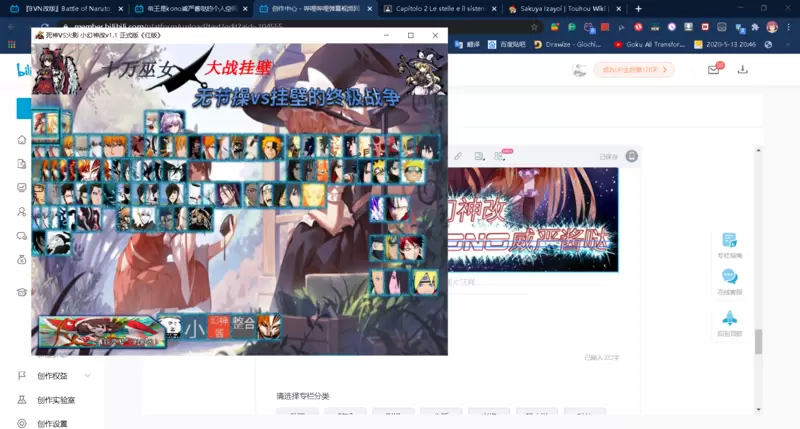The image size is (800, 429).
Task: Select the '小' tile in game bottom bar
Action: point(195,326)
